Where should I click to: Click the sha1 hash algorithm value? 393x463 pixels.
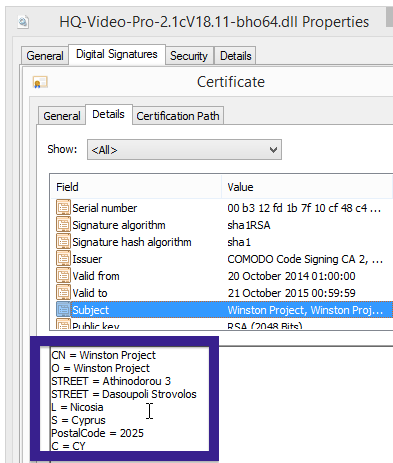[x=239, y=242]
